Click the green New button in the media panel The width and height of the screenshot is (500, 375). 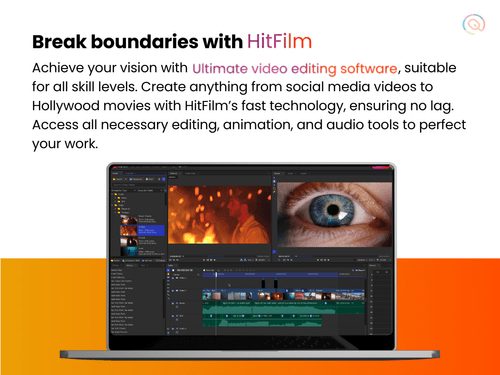pyautogui.click(x=150, y=179)
